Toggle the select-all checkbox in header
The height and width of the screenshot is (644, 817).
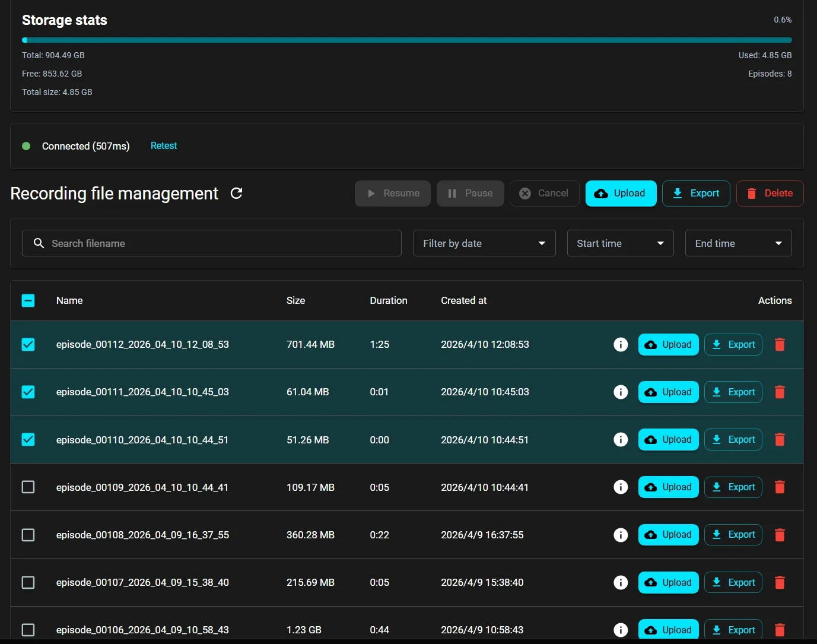[28, 300]
